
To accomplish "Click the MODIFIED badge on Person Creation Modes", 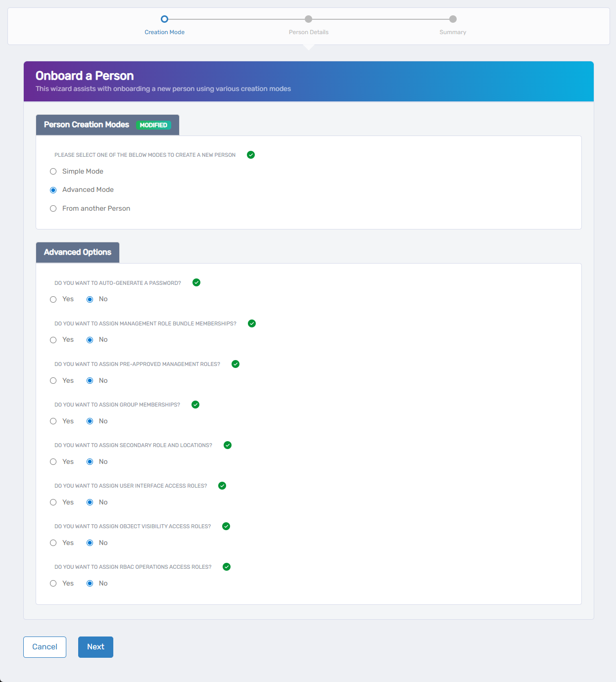I will pyautogui.click(x=154, y=125).
